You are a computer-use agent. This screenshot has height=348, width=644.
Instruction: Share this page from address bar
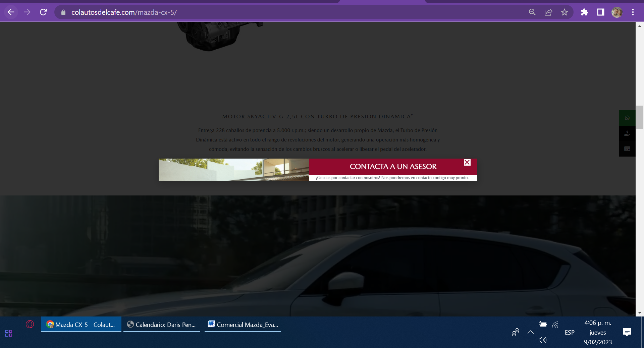pos(548,12)
